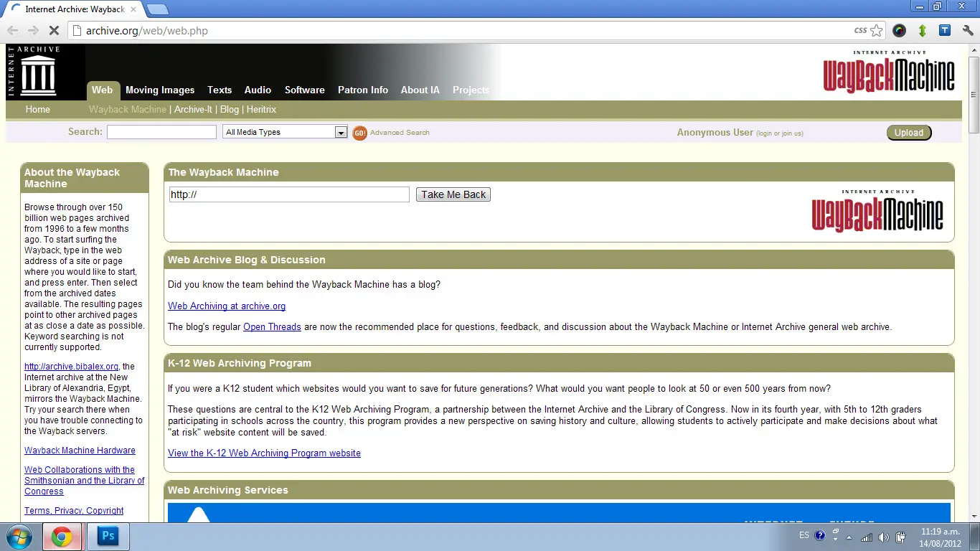Open the Moving Images tab
Viewport: 980px width, 551px height.
tap(160, 90)
